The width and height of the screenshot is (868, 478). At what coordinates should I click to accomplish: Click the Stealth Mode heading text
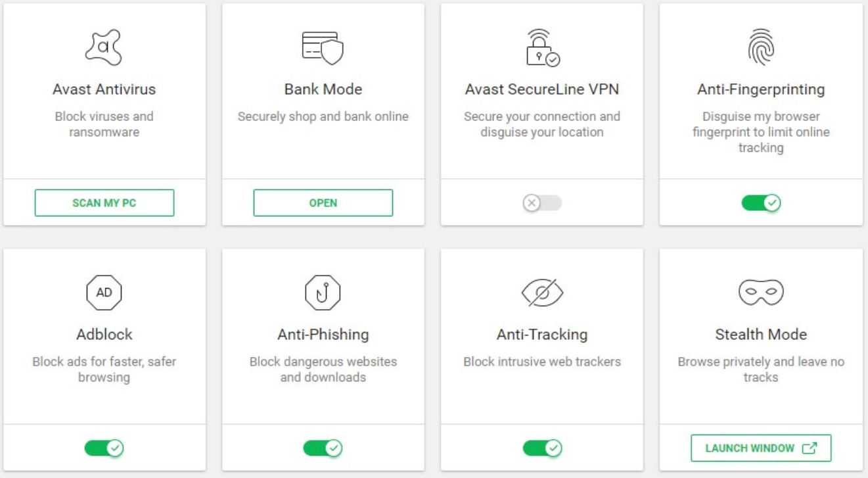pyautogui.click(x=761, y=335)
